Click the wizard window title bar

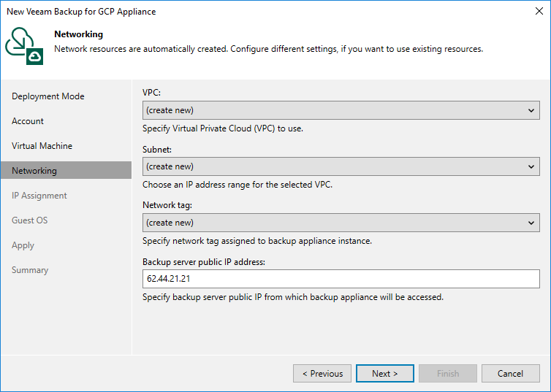pyautogui.click(x=219, y=12)
